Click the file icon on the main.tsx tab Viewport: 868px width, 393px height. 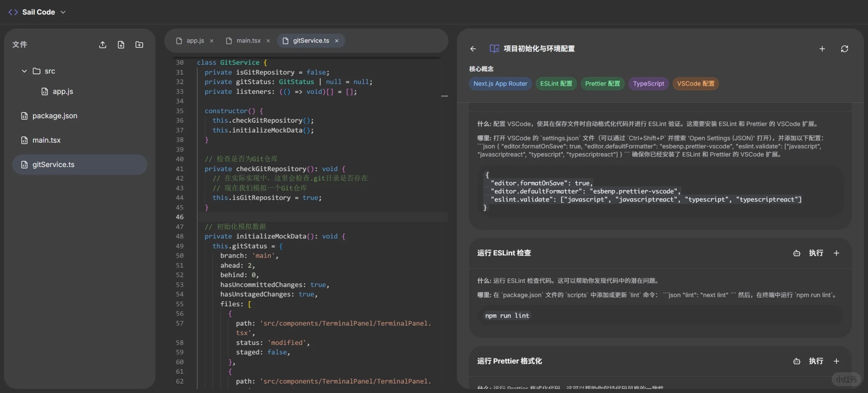pos(229,41)
